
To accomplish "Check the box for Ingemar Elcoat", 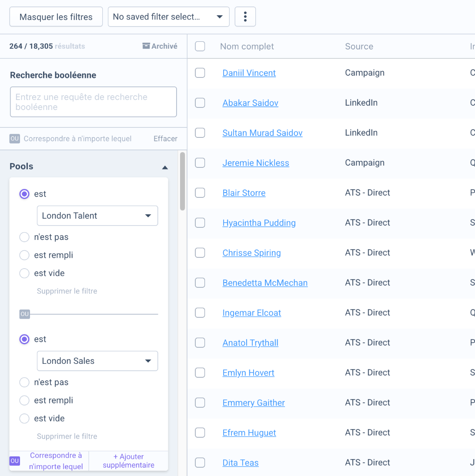I will tap(200, 313).
